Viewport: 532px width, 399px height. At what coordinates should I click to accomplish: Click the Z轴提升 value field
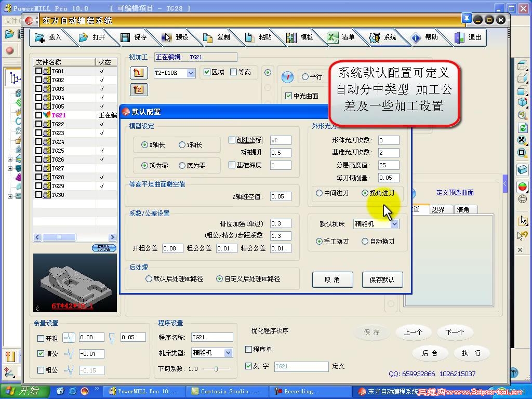(281, 153)
